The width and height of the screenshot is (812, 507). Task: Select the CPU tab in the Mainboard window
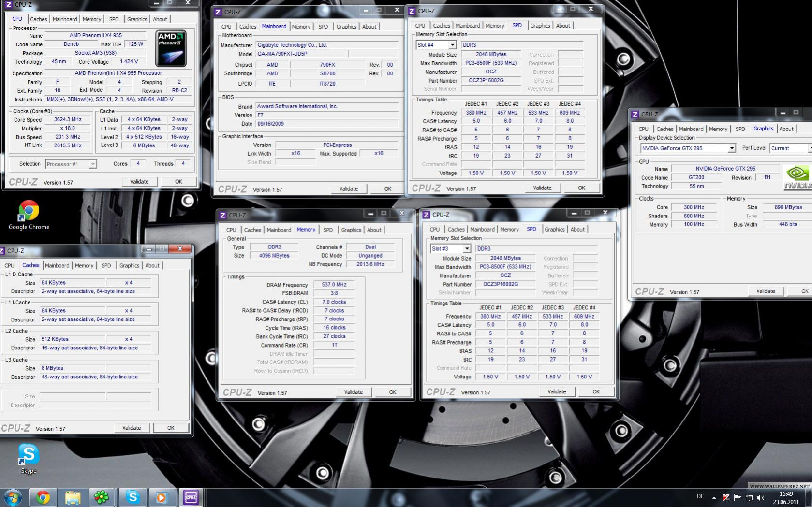[226, 27]
